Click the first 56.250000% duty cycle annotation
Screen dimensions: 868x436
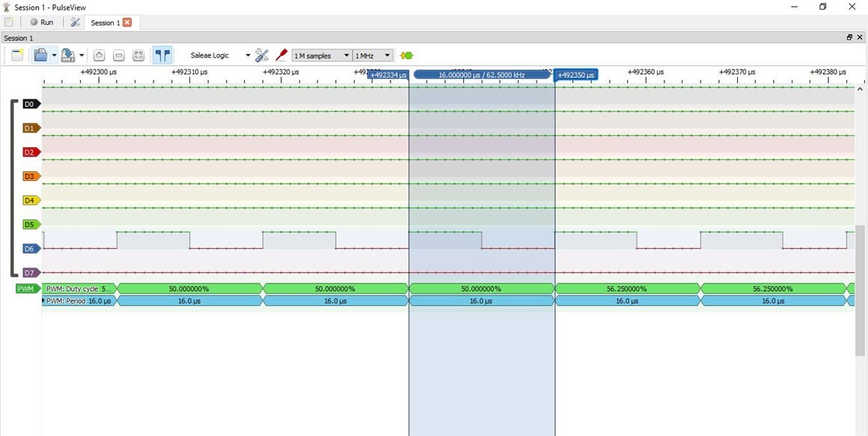(x=627, y=289)
